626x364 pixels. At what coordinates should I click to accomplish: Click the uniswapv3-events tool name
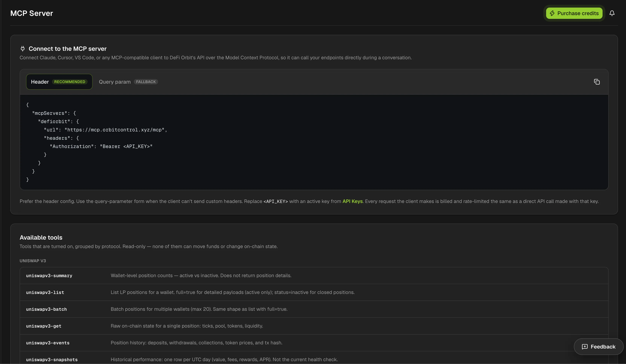point(48,343)
